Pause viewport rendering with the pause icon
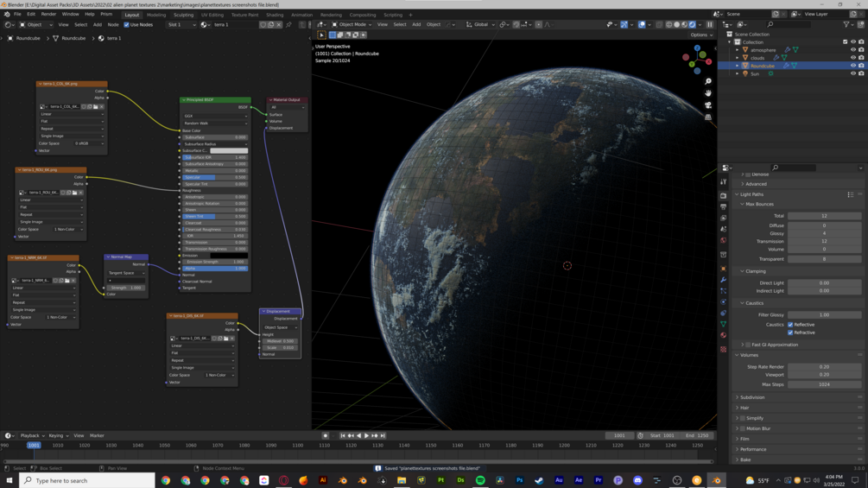Image resolution: width=868 pixels, height=488 pixels. [710, 24]
